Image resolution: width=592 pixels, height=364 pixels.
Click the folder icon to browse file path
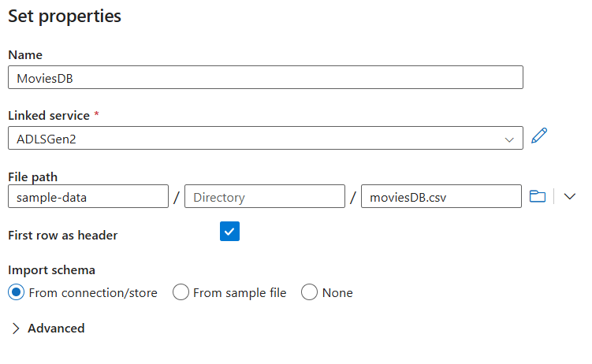538,196
